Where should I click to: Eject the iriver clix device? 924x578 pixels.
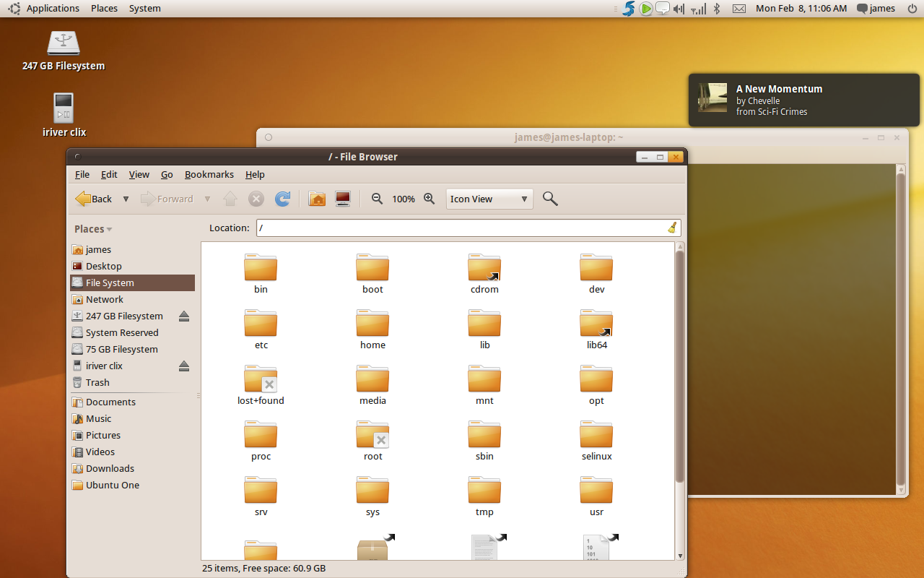click(x=184, y=366)
